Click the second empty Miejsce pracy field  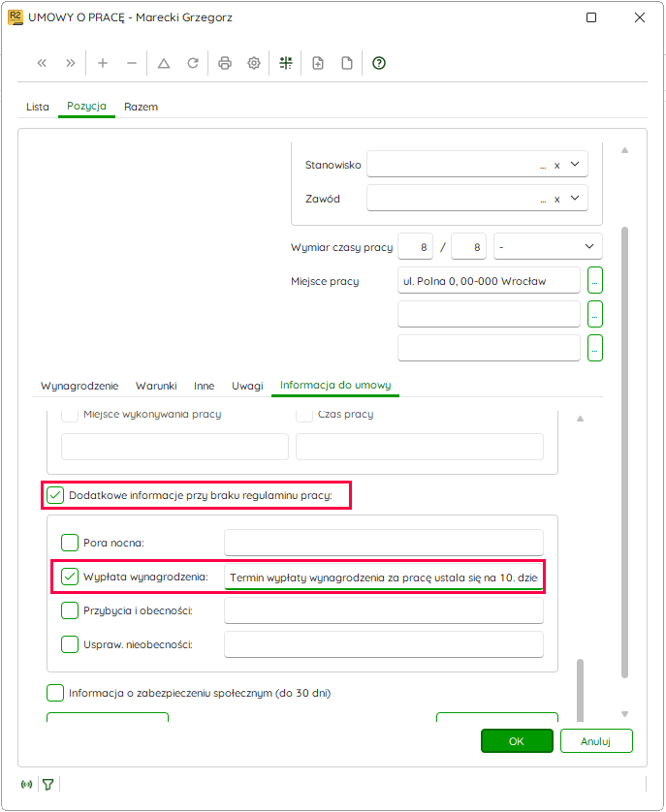pyautogui.click(x=489, y=314)
